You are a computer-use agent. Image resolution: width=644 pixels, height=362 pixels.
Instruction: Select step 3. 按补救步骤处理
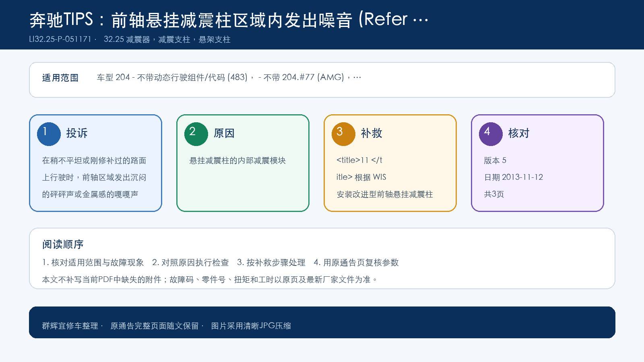click(x=271, y=263)
